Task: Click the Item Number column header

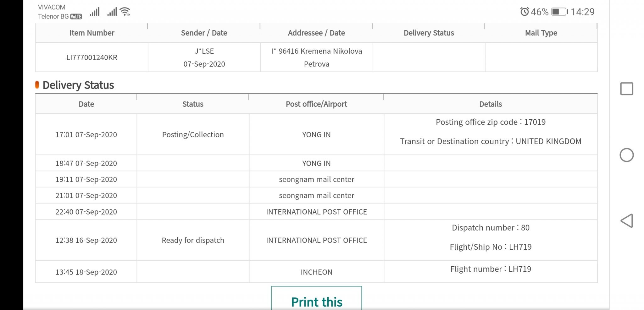Action: click(x=92, y=33)
